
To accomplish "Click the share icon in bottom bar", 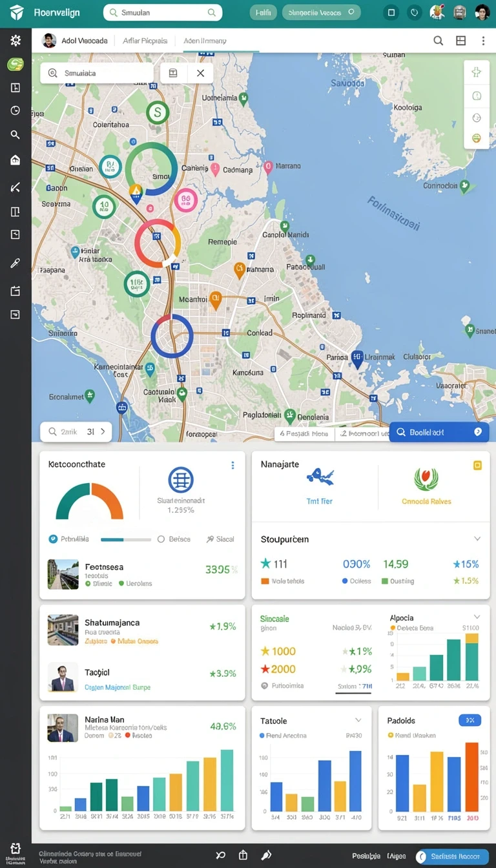I will 243,855.
